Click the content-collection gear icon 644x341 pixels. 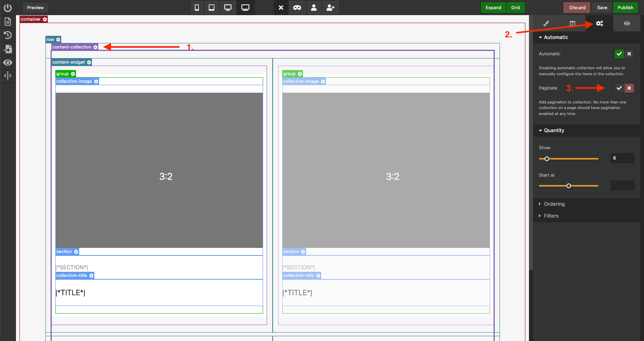96,47
